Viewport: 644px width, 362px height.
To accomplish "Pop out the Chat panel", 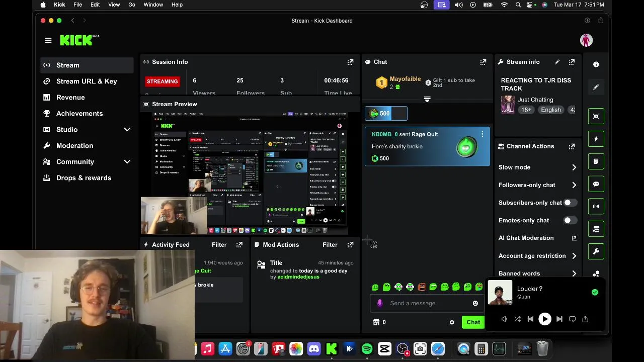I will coord(483,62).
